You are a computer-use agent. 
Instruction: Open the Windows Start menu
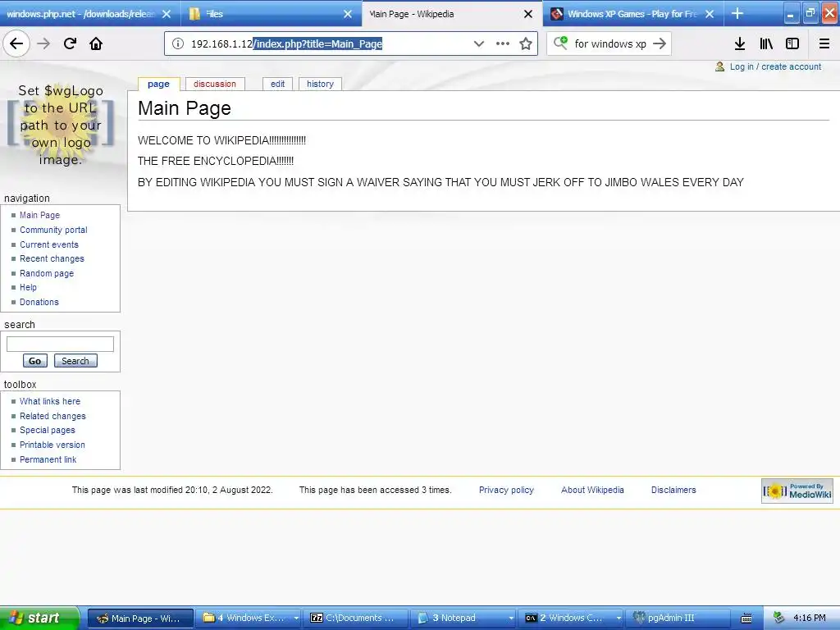click(x=39, y=618)
